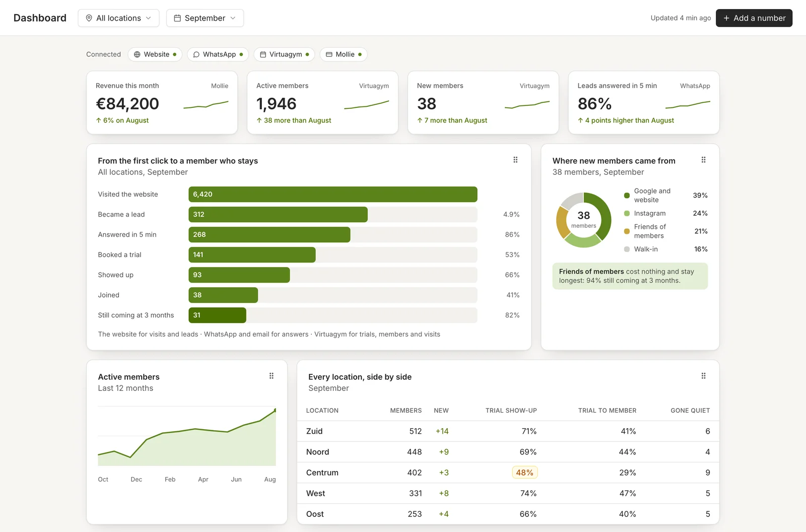Click the Became a lead 312 bar
This screenshot has height=532, width=806.
[x=278, y=215]
